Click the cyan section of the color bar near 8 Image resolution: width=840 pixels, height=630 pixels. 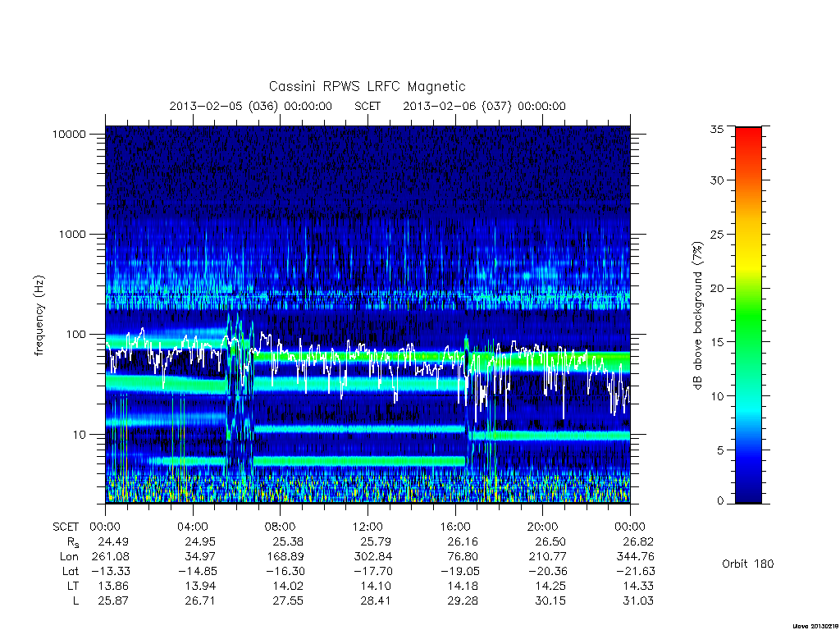click(748, 417)
